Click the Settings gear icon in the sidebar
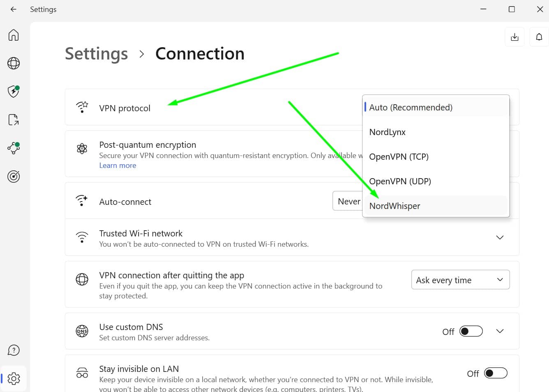 click(x=14, y=378)
